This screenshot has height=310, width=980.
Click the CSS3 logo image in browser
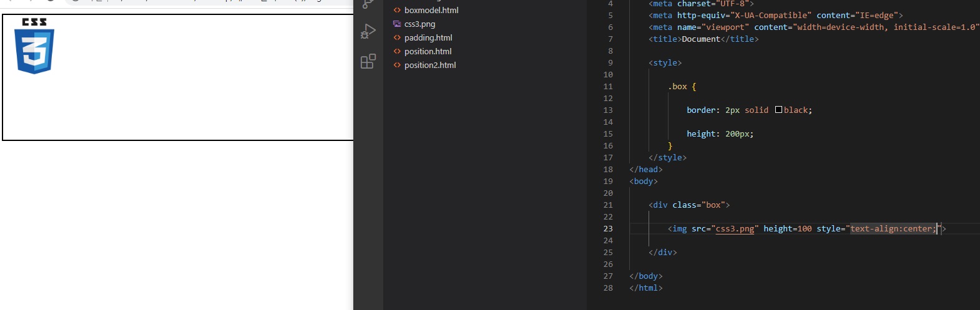pyautogui.click(x=34, y=46)
